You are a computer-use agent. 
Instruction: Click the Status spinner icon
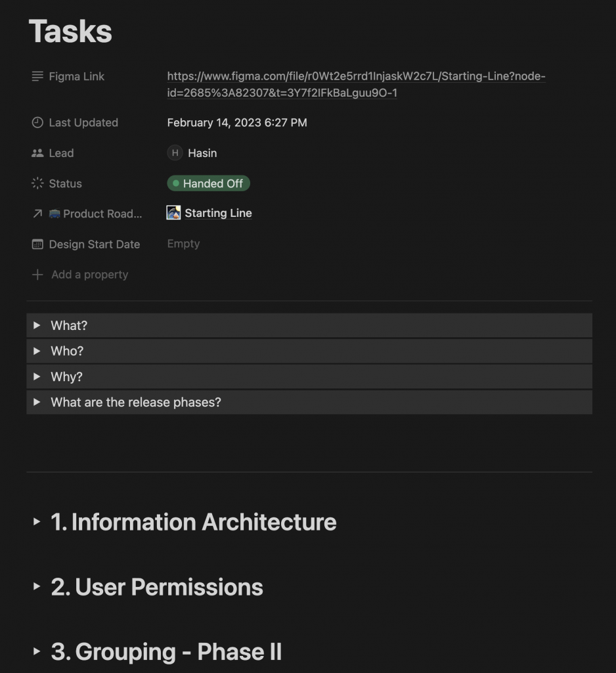coord(37,183)
